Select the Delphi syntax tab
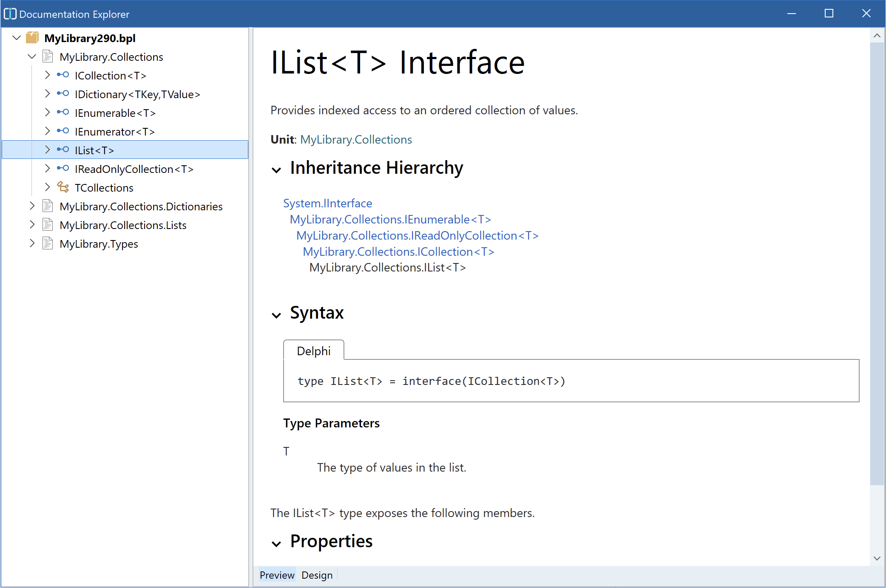Image resolution: width=886 pixels, height=588 pixels. pyautogui.click(x=314, y=351)
